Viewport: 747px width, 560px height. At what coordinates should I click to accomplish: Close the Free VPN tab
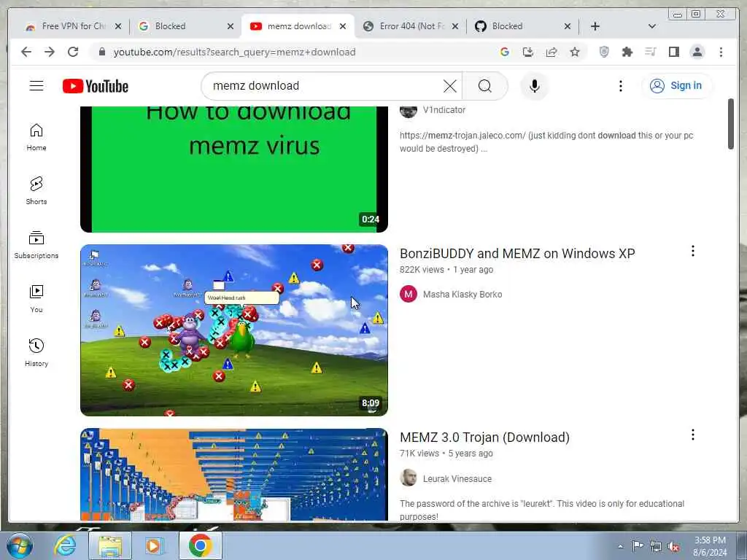(118, 26)
